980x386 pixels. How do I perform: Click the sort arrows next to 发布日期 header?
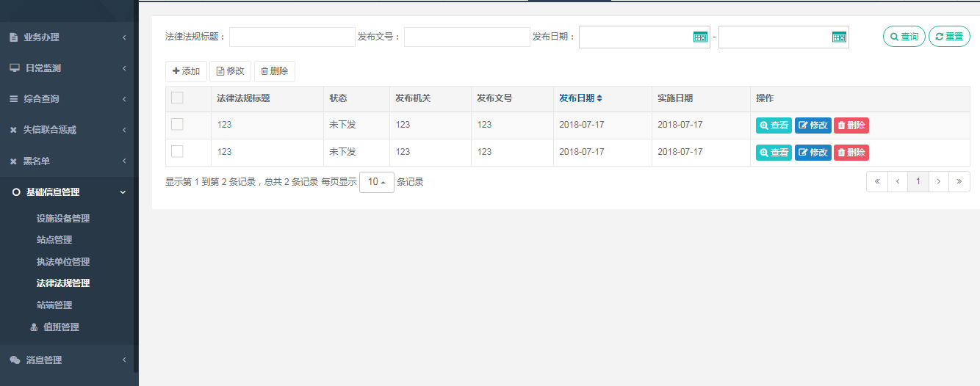pos(599,98)
